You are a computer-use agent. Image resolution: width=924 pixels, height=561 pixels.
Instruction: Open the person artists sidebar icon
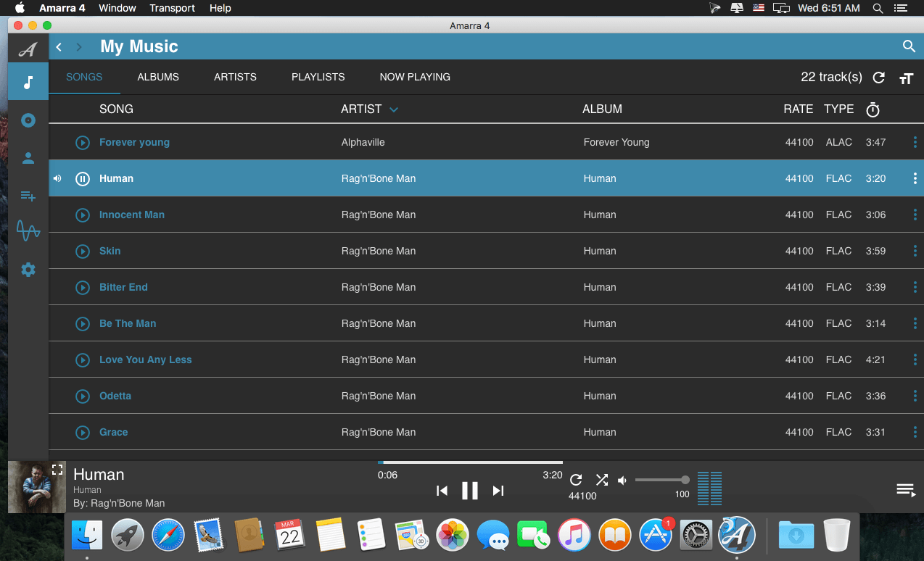coord(28,158)
